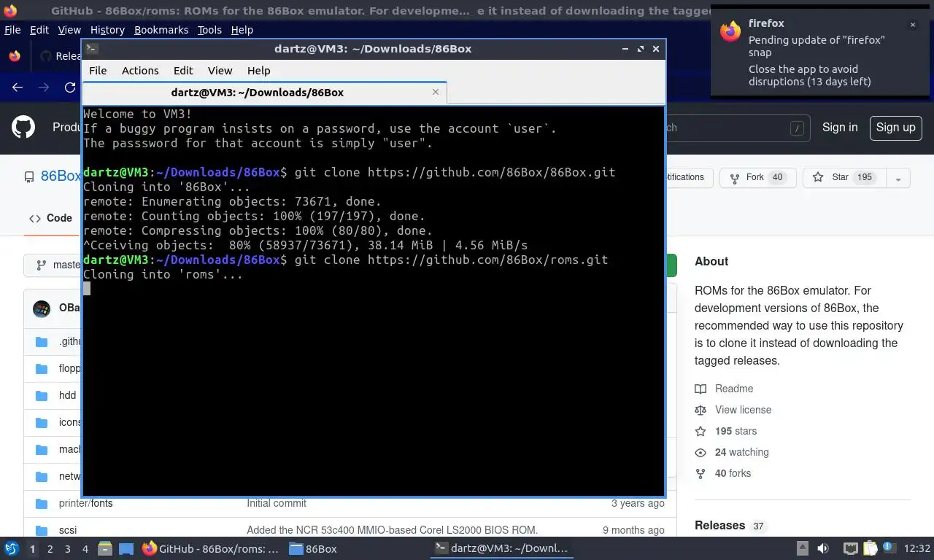Open the Firefox History menu

[x=107, y=30]
